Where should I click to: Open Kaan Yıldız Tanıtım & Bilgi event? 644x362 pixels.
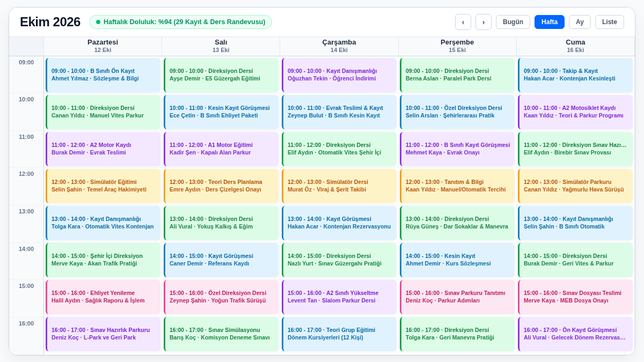(x=457, y=186)
